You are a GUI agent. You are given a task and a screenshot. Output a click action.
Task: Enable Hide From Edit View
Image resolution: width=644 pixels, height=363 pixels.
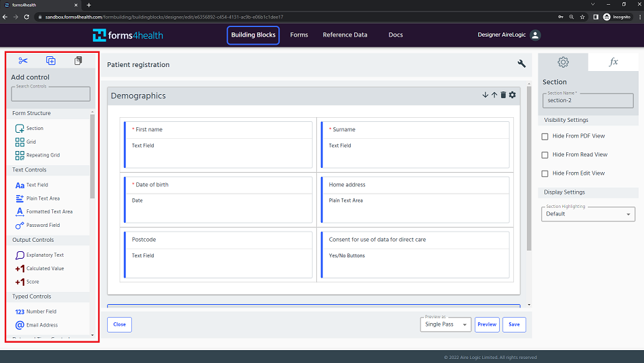coord(544,173)
